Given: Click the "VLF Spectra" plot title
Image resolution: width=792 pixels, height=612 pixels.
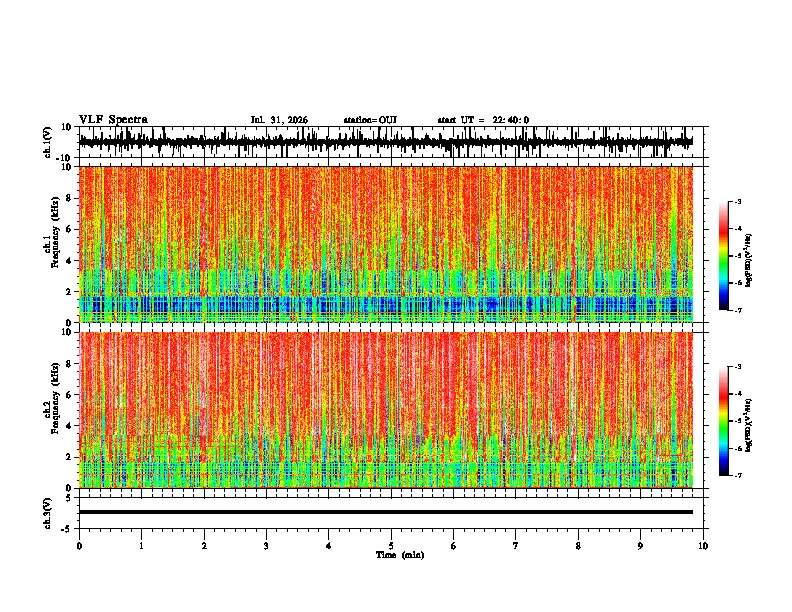Looking at the screenshot, I should click(x=113, y=120).
